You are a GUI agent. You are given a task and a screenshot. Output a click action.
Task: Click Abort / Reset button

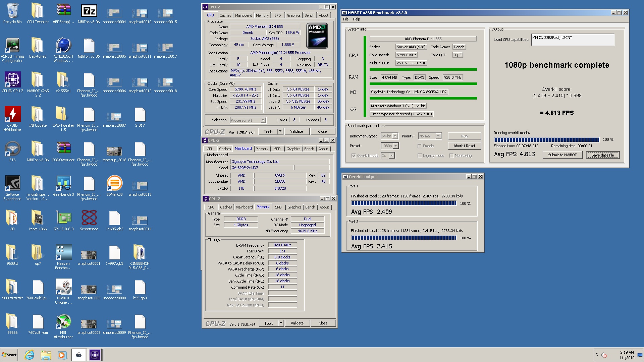click(465, 146)
